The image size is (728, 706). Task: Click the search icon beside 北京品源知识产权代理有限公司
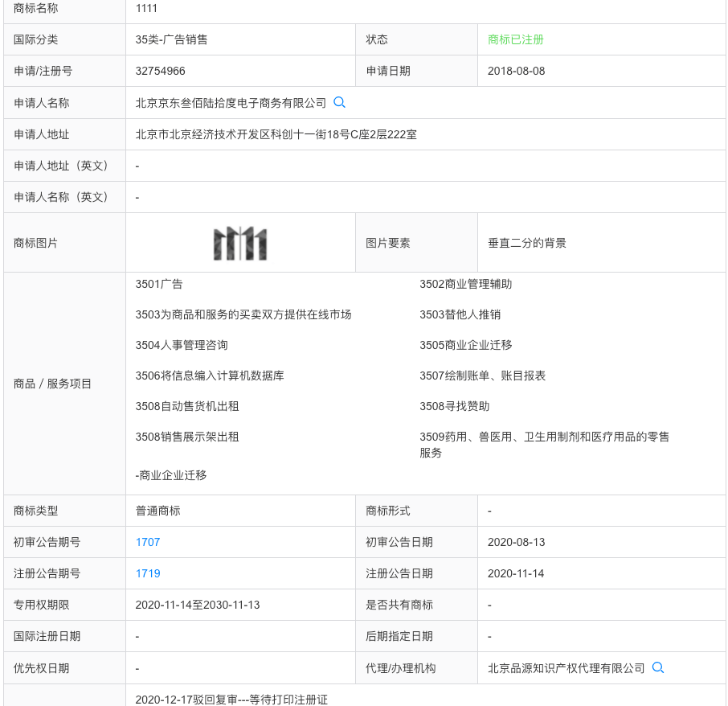coord(658,667)
